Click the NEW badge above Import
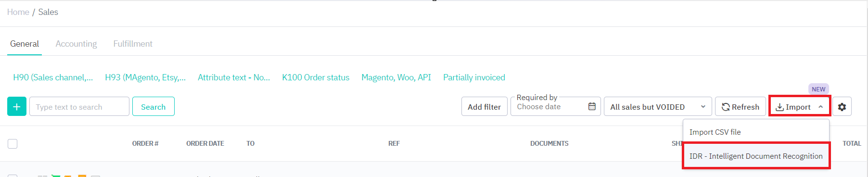868x177 pixels. point(818,89)
